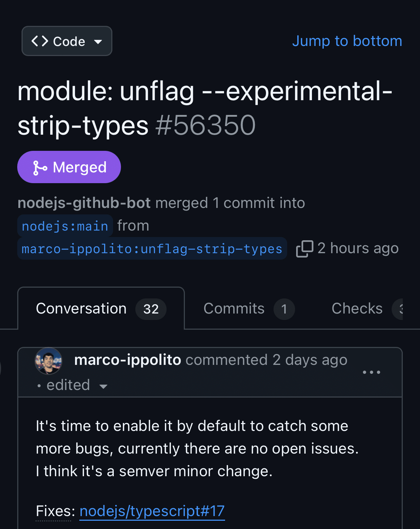Click the Merged status badge

click(69, 167)
